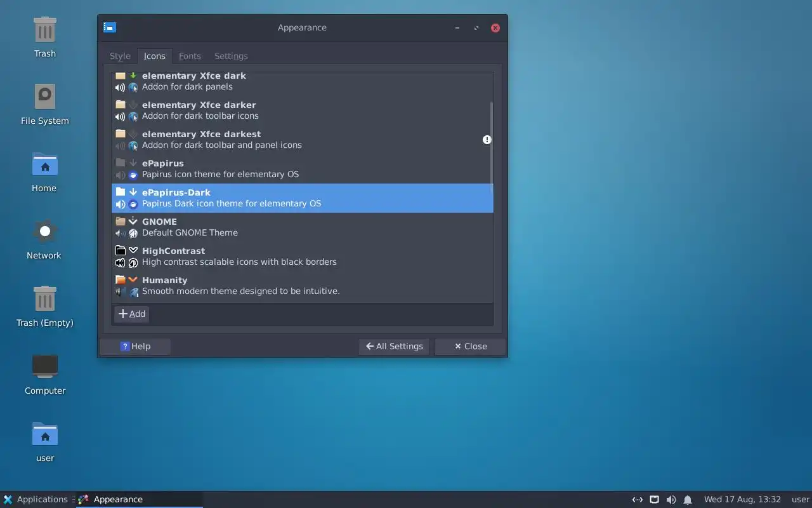The width and height of the screenshot is (812, 508).
Task: Click the Help button
Action: point(136,346)
